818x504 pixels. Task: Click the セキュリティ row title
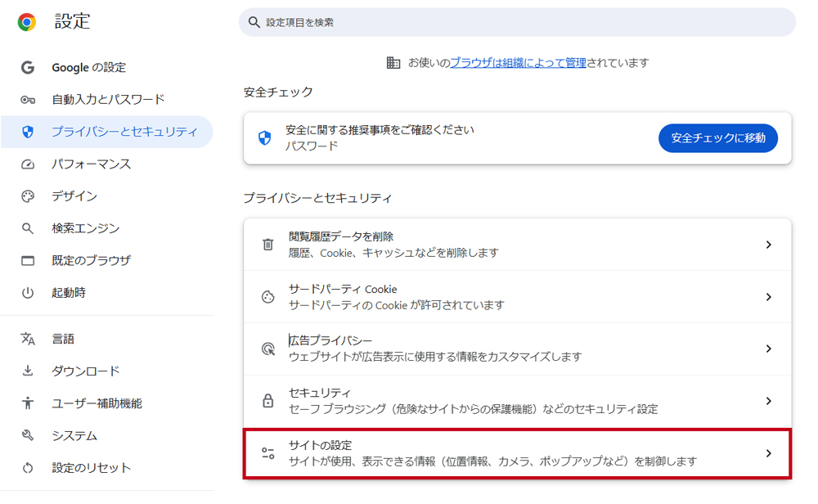[x=320, y=393]
